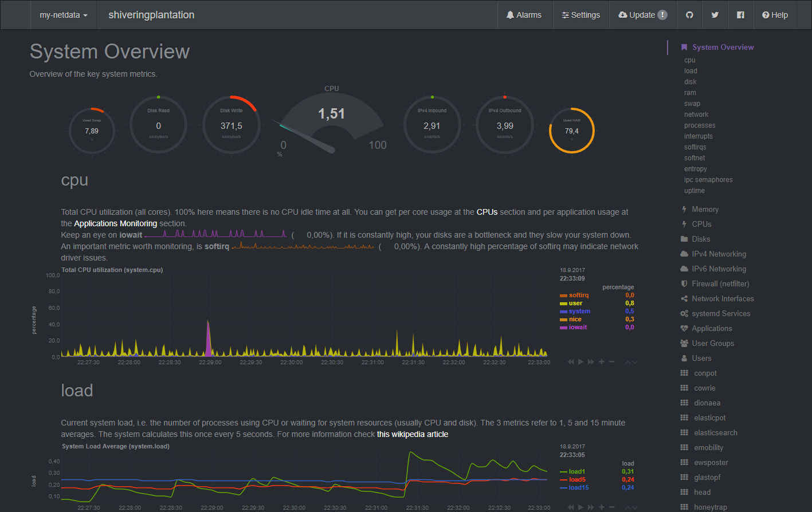Expand the IPv4 Networking sidebar section

pos(719,254)
